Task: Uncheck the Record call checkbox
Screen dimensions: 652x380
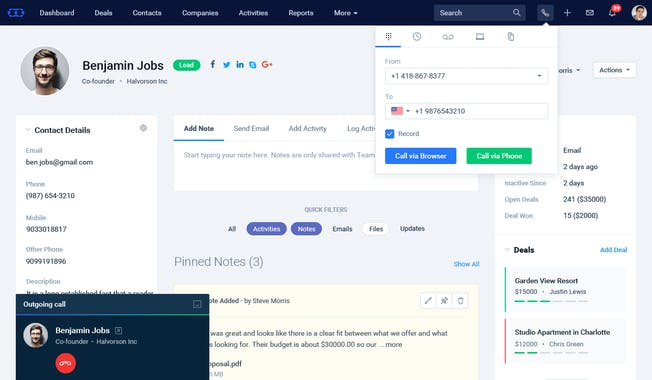Action: click(x=390, y=134)
